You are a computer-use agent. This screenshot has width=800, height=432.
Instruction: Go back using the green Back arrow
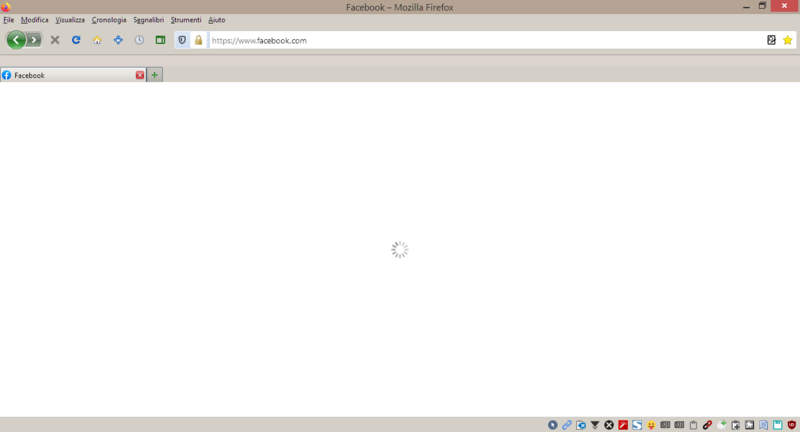pyautogui.click(x=16, y=40)
